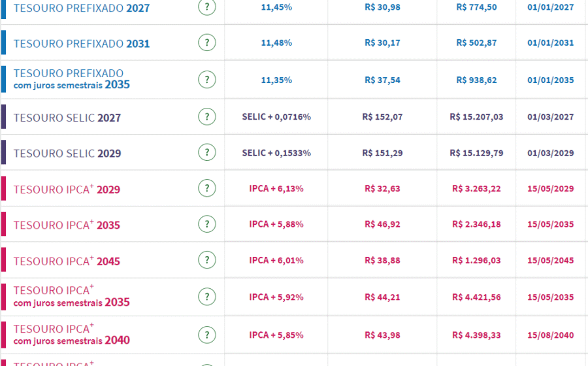
Task: Open the Tesouro Prefixado 2031 title
Action: (x=82, y=44)
